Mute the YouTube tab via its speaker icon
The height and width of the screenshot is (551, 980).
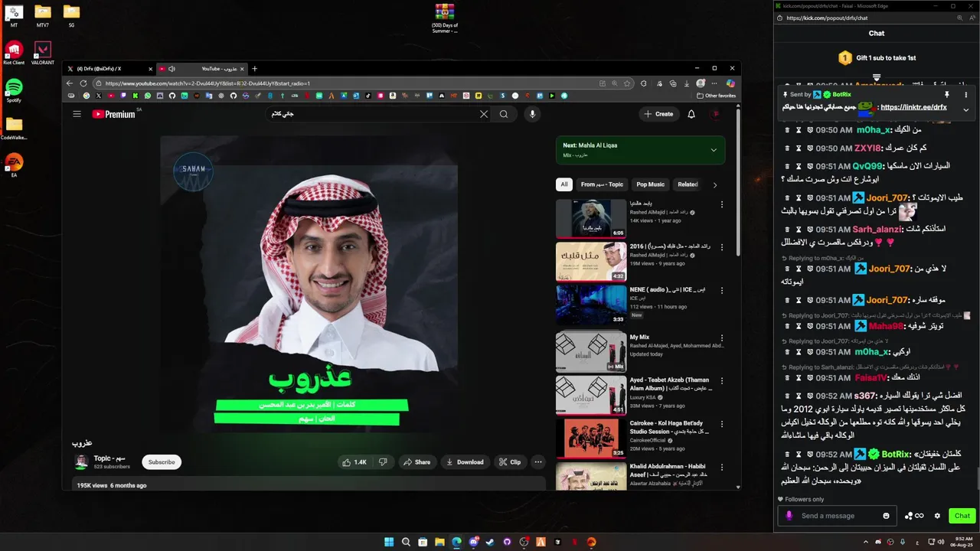(171, 69)
